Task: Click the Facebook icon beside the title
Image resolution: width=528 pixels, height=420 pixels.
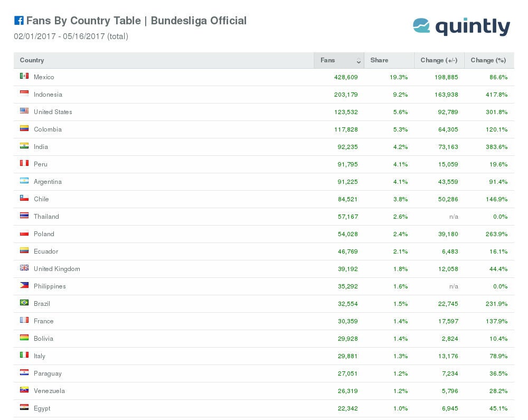Action: tap(18, 21)
